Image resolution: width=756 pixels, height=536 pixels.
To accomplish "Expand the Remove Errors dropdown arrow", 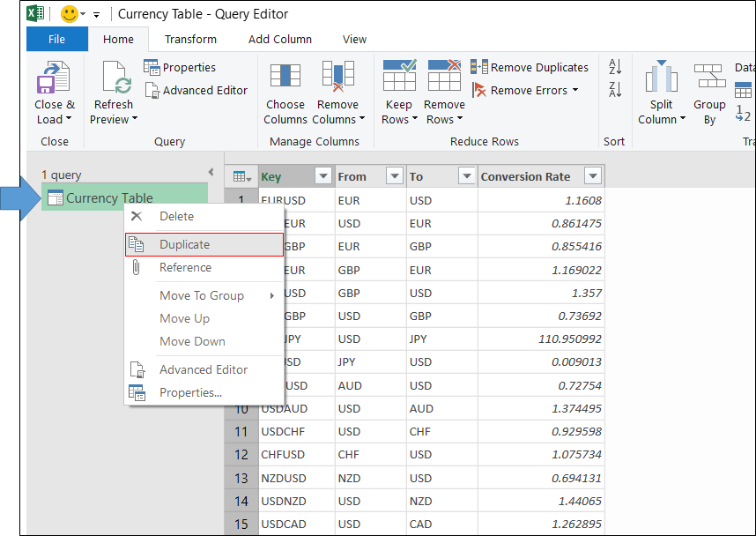I will click(x=574, y=90).
